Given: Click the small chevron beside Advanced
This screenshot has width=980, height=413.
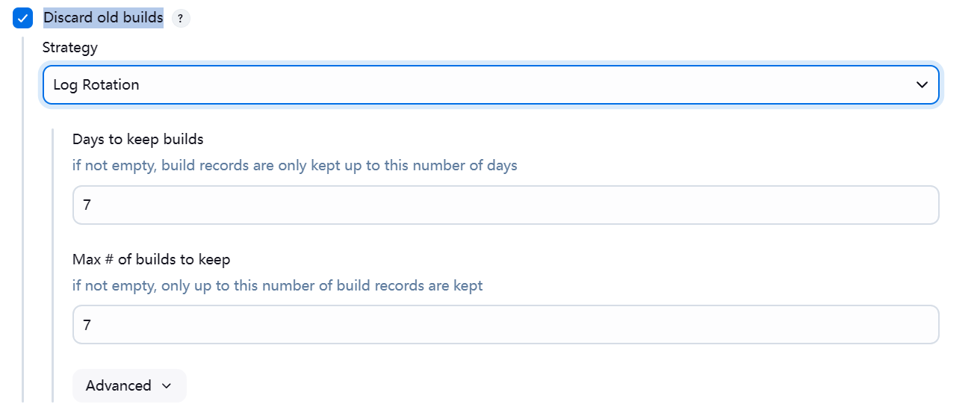Looking at the screenshot, I should 167,386.
